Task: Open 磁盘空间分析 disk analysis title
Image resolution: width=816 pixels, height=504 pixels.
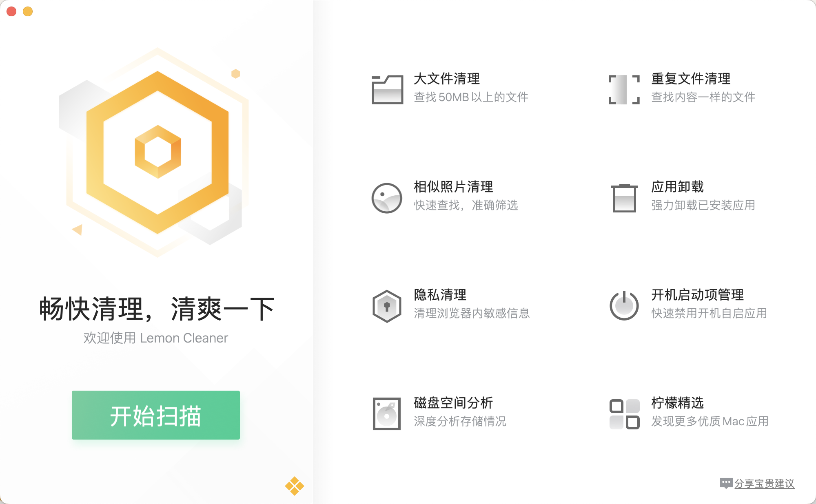Action: click(x=453, y=403)
